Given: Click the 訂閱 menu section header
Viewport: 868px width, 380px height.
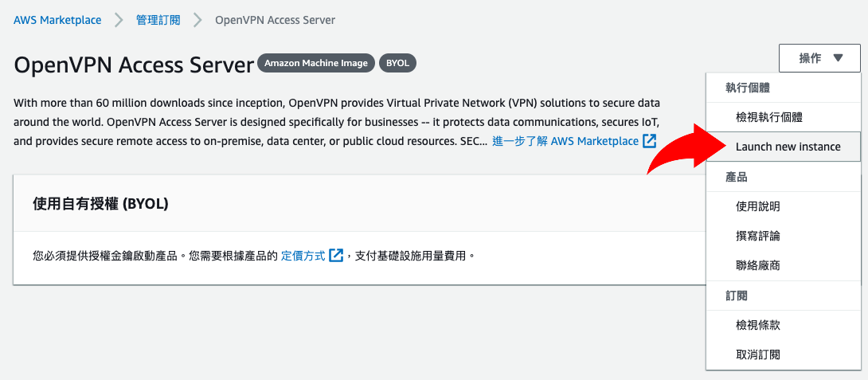Looking at the screenshot, I should (737, 296).
